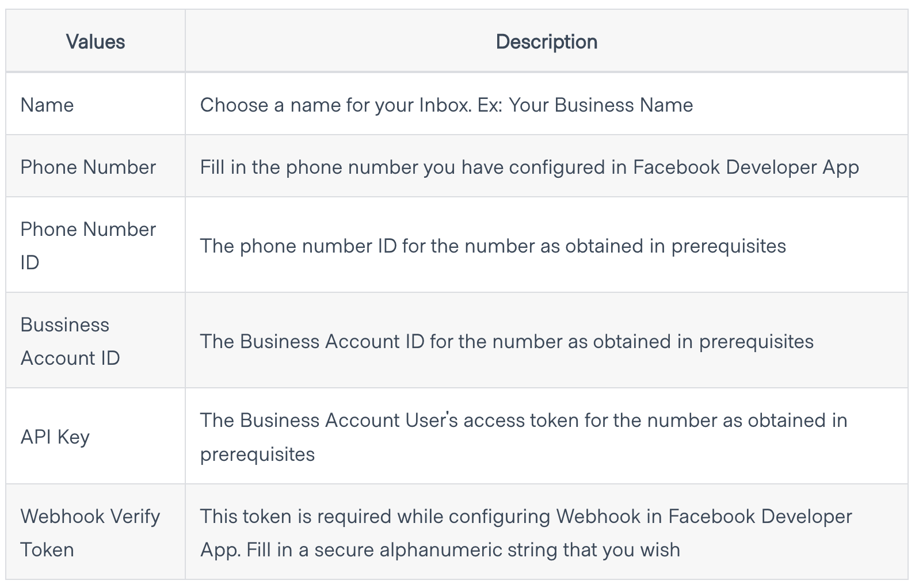Click the 'Your Business Name' example text
Screen dimensions: 915x588
coord(601,105)
